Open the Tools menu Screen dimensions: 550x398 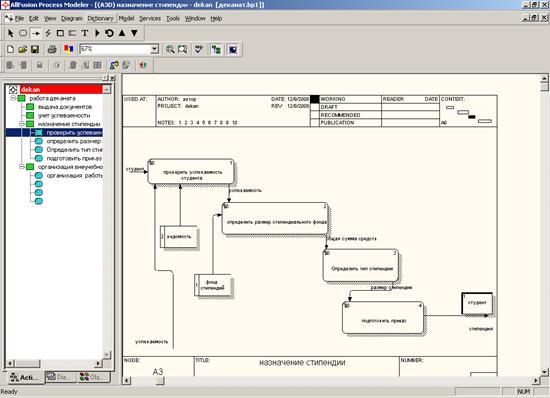click(173, 19)
